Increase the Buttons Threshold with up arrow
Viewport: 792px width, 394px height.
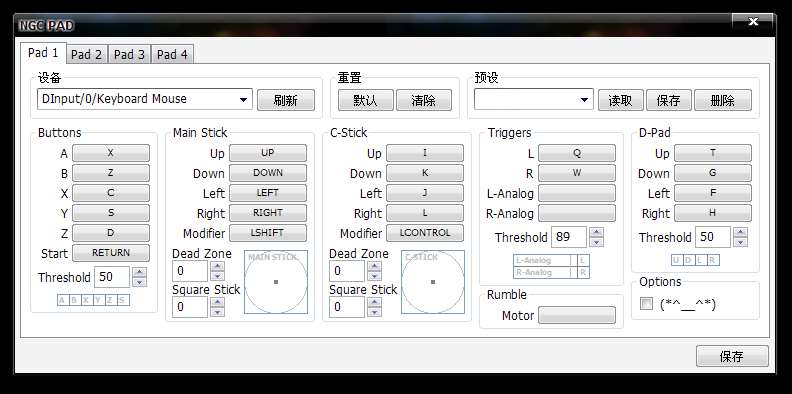click(139, 272)
